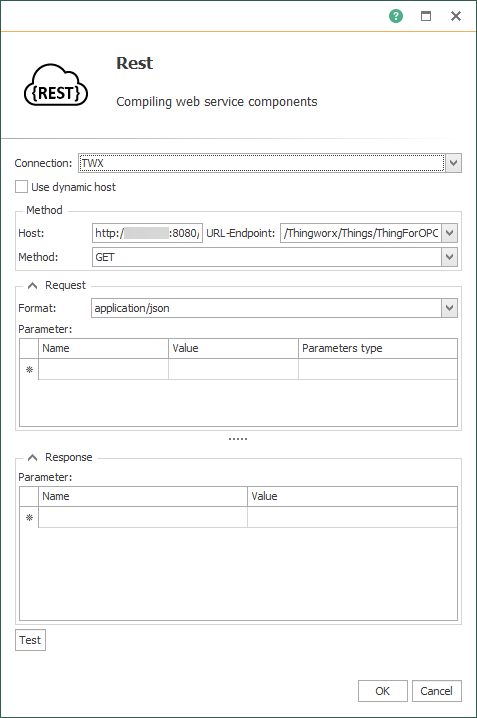
Task: Click the URL-Endpoint field with /Thingworx path
Action: tap(361, 233)
